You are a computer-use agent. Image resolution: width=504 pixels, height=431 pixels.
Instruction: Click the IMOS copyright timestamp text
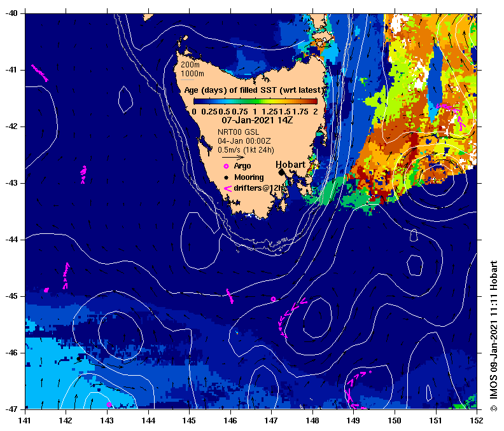pyautogui.click(x=494, y=336)
